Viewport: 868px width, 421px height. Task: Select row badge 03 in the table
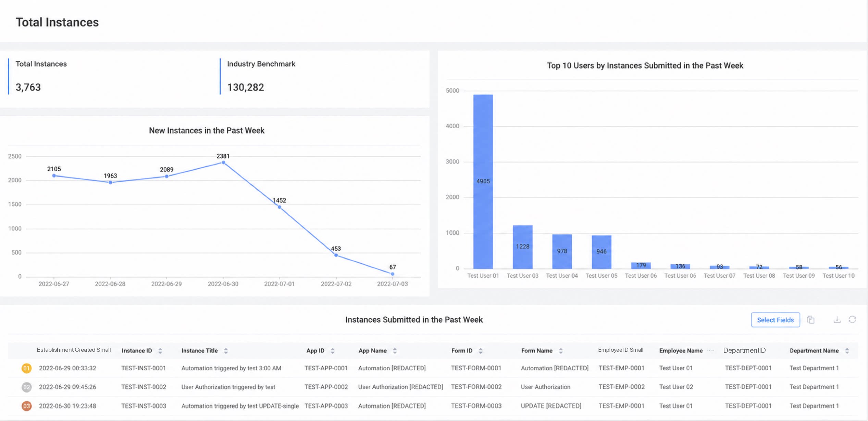(x=26, y=406)
